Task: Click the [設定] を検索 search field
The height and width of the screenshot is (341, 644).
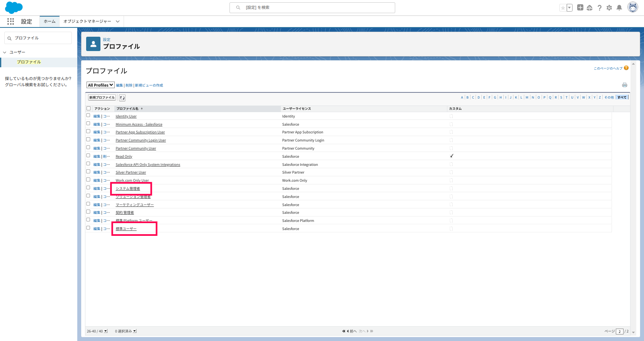Action: point(312,7)
